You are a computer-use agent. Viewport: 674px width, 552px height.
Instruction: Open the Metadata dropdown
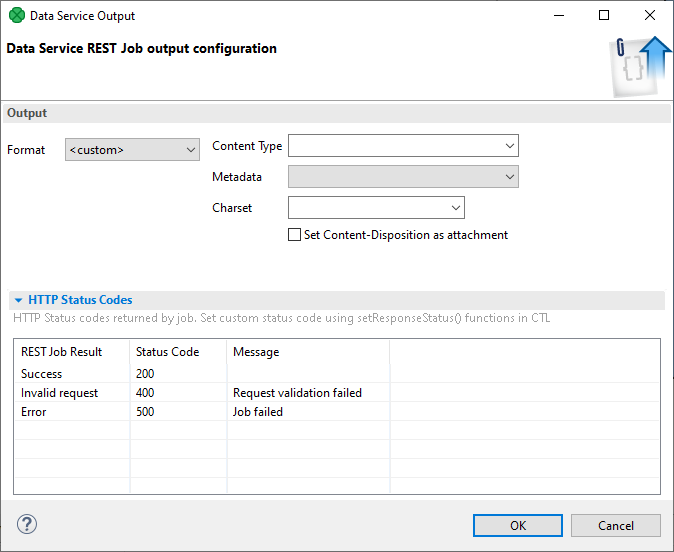403,177
